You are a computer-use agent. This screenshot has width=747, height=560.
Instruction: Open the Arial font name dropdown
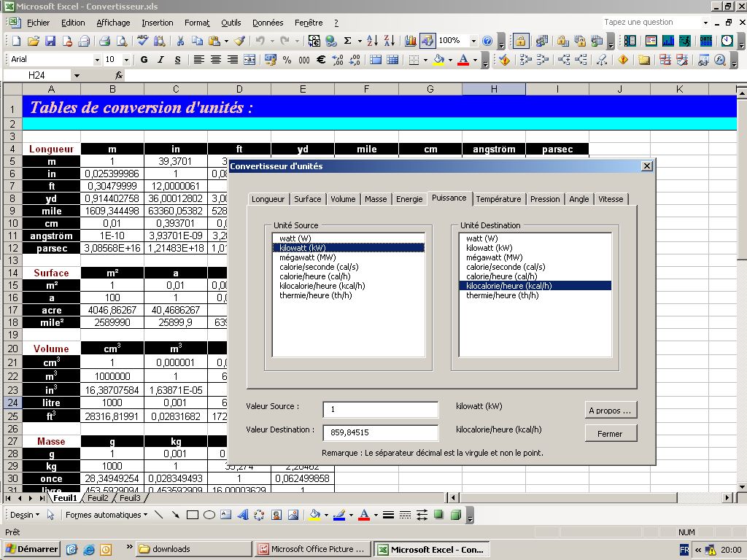(x=97, y=60)
